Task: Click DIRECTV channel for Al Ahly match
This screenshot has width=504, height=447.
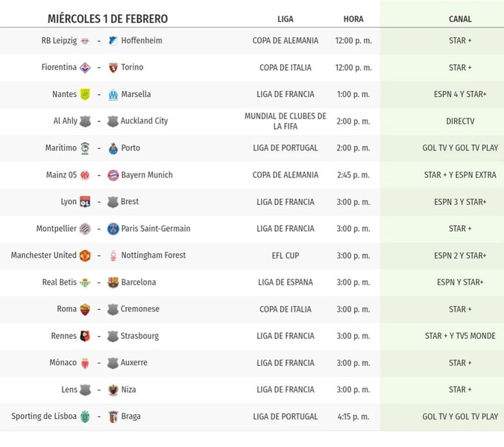Action: tap(460, 121)
